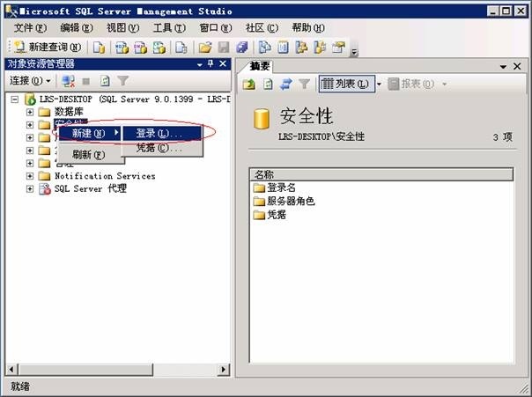Expand the 数据库 tree node
532x397 pixels.
pyautogui.click(x=30, y=112)
